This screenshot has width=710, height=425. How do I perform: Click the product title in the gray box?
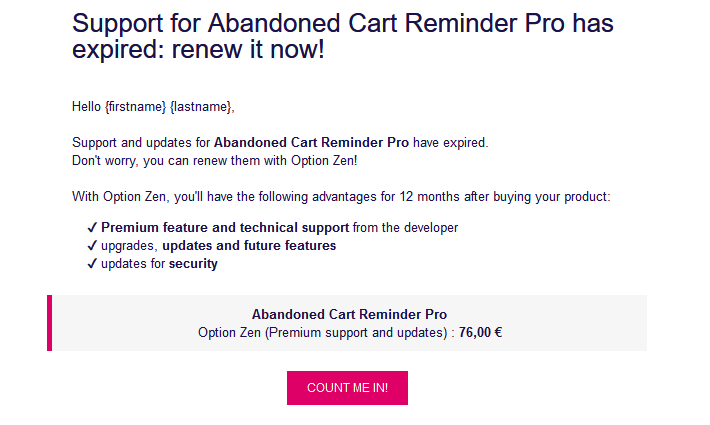(349, 314)
